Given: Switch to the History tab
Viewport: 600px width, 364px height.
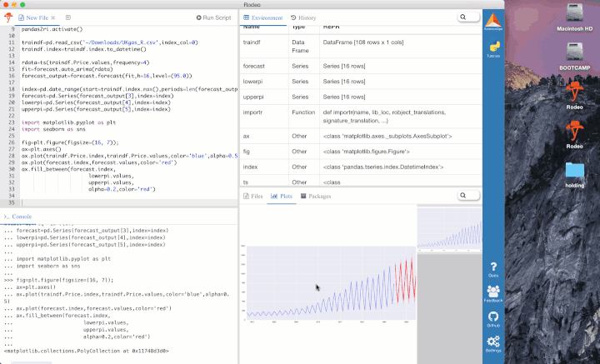Looking at the screenshot, I should click(303, 17).
